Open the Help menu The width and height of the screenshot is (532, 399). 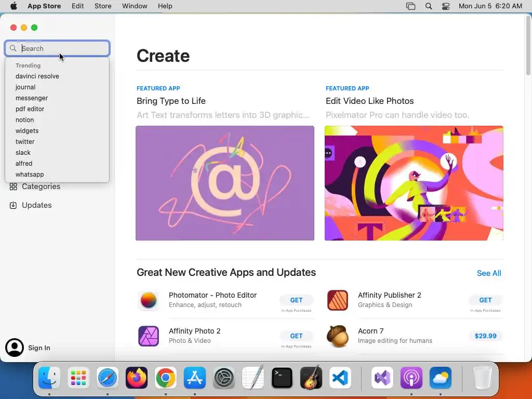click(165, 6)
